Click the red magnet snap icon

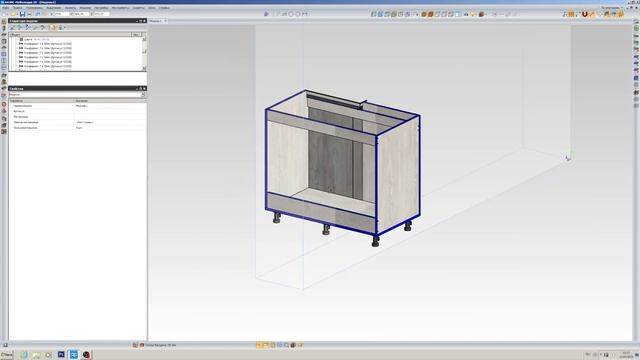click(584, 14)
